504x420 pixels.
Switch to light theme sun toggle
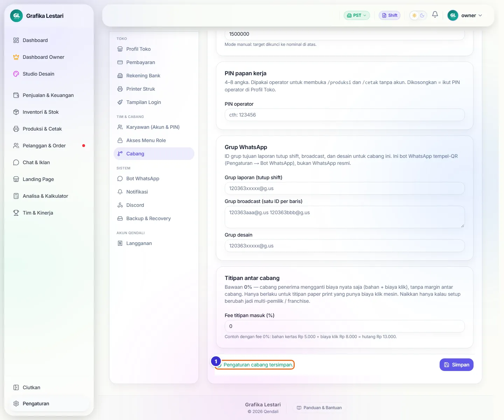pyautogui.click(x=414, y=15)
